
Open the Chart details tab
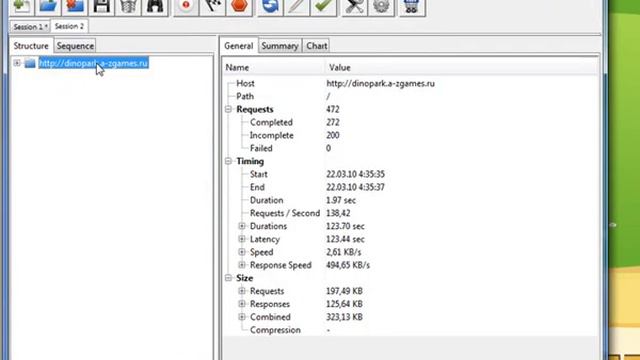coord(317,46)
